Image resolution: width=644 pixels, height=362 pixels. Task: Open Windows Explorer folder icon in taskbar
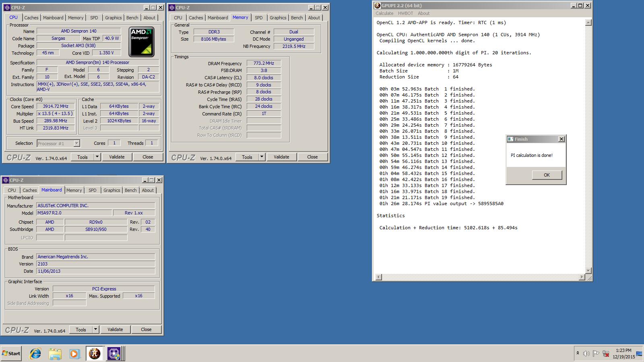click(x=55, y=354)
